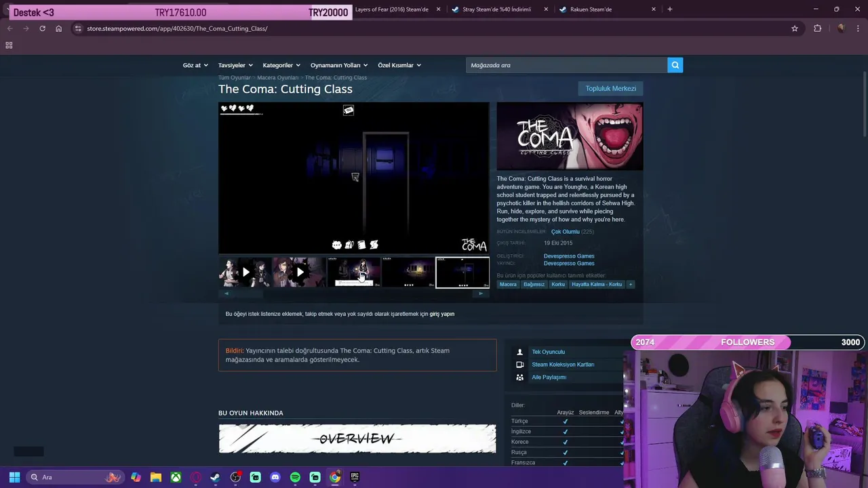Screen dimensions: 868x488
Task: Open the browser extensions puzzle icon
Action: pyautogui.click(x=817, y=28)
